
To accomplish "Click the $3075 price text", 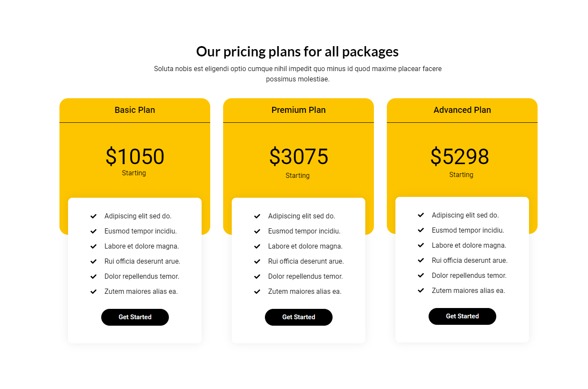I will (x=299, y=156).
